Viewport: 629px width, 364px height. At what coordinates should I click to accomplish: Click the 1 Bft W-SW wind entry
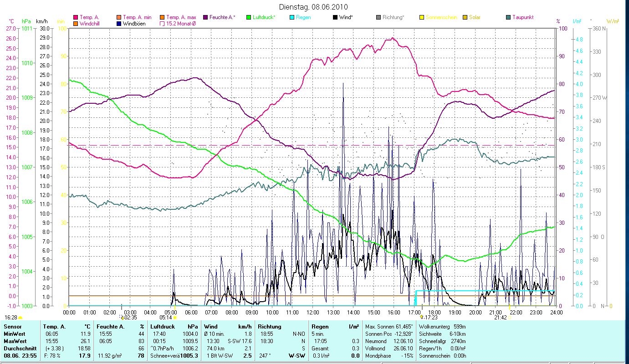[x=220, y=356]
